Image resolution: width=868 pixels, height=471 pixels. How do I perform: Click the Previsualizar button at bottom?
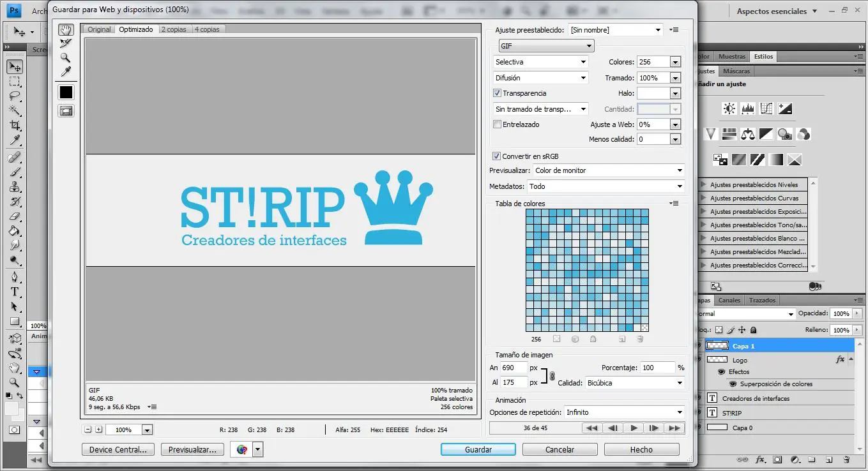(x=192, y=449)
